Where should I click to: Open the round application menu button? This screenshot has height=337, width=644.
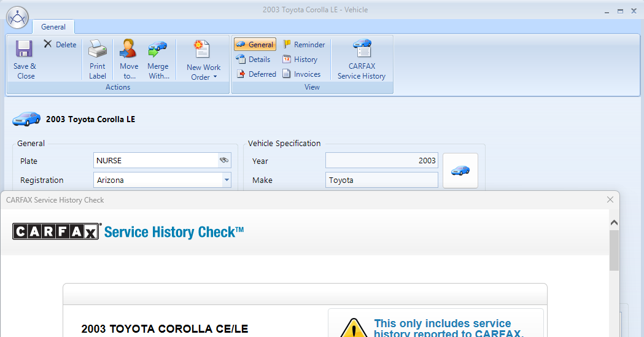(x=18, y=18)
